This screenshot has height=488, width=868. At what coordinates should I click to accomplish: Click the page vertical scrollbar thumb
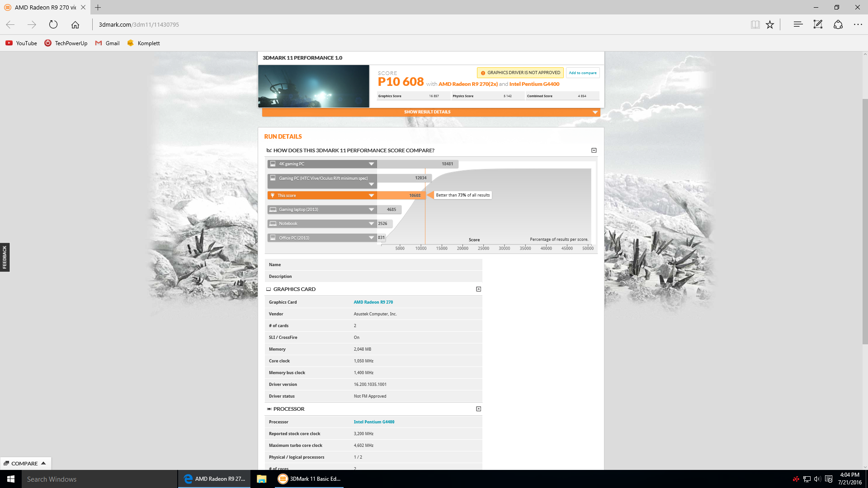pyautogui.click(x=865, y=221)
